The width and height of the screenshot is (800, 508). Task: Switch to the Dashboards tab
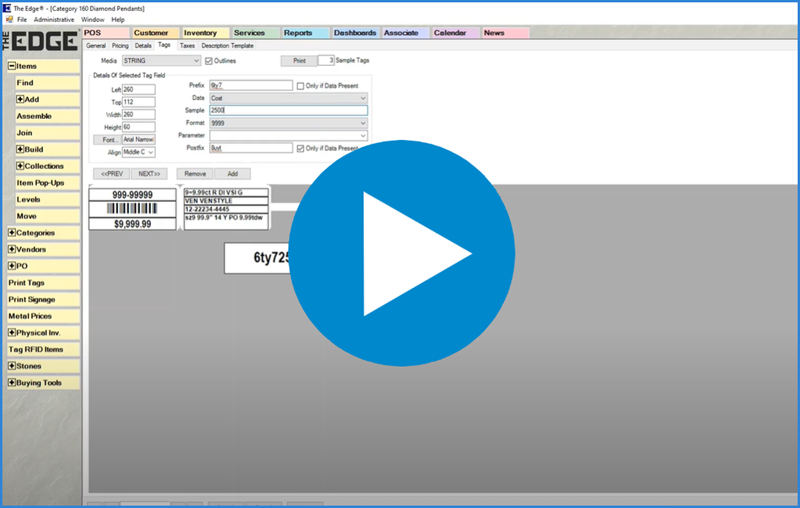pos(355,33)
